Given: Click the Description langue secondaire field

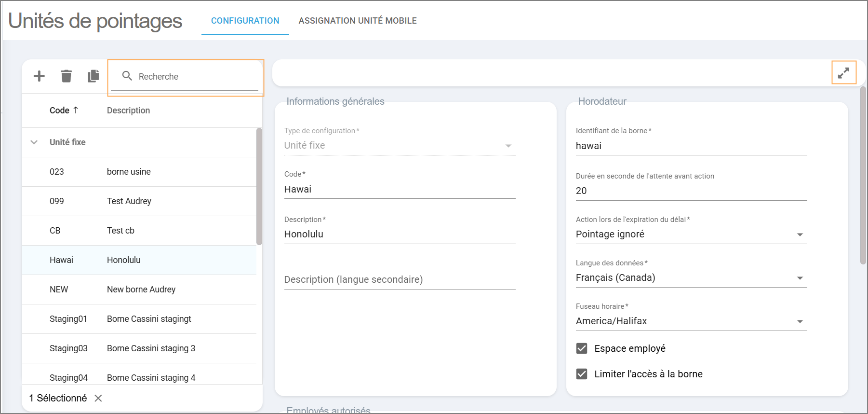Looking at the screenshot, I should point(400,280).
